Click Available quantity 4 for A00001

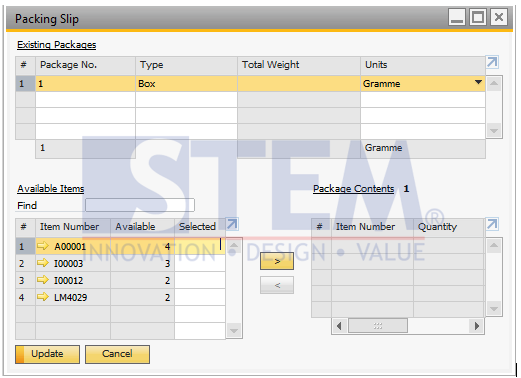[x=142, y=246]
